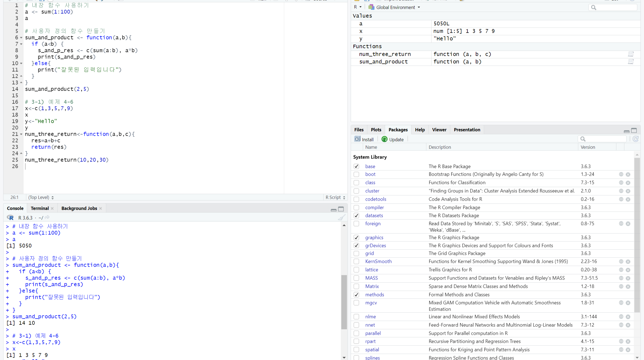The height and width of the screenshot is (360, 644).
Task: Click the packages list scrollbar thumb
Action: tap(637, 235)
